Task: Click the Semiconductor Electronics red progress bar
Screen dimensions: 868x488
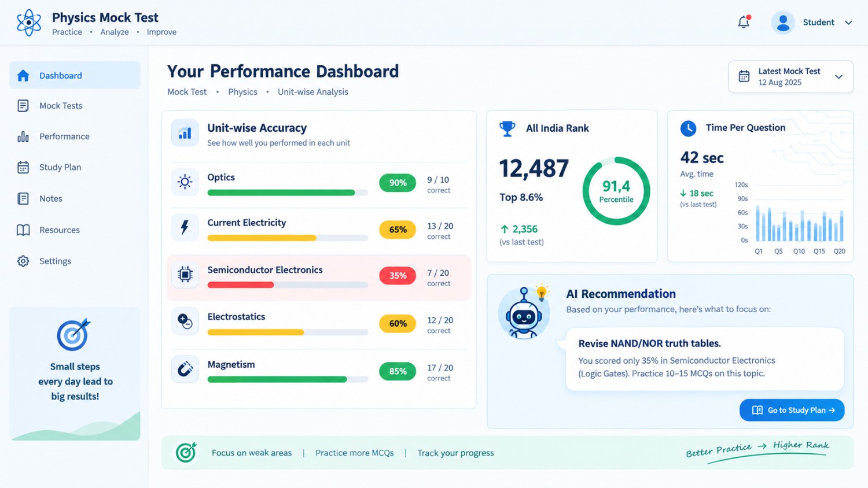Action: (x=240, y=284)
